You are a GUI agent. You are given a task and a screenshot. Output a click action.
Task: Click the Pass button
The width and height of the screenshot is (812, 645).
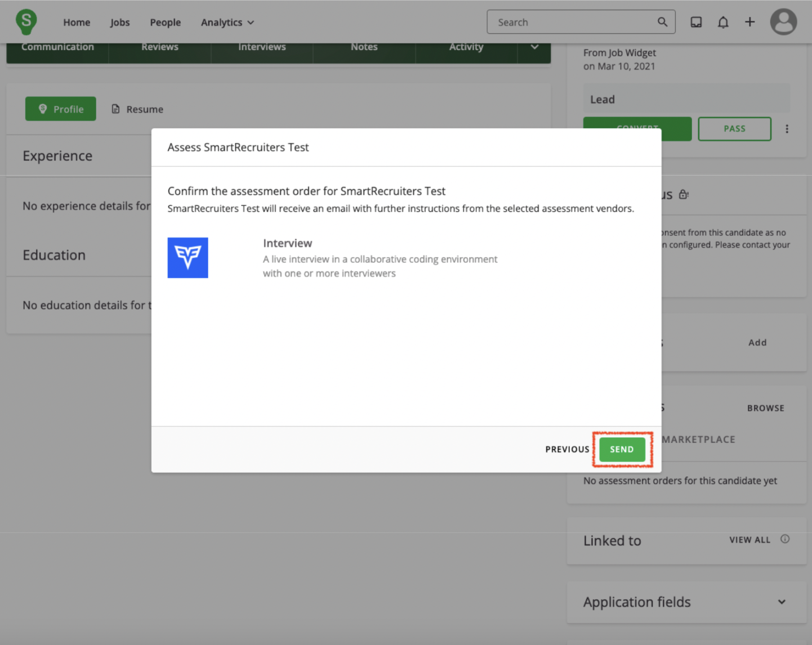click(x=734, y=129)
